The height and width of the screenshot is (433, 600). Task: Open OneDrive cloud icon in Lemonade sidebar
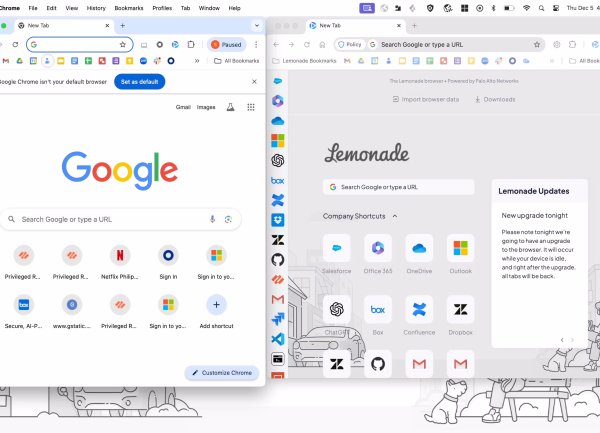[x=278, y=121]
